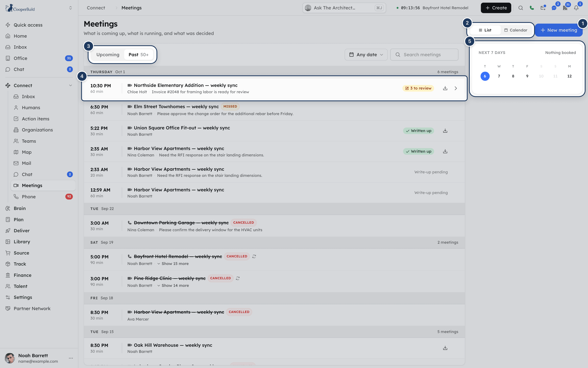
Task: Open user options menu beside Noah Barrett
Action: [71, 358]
